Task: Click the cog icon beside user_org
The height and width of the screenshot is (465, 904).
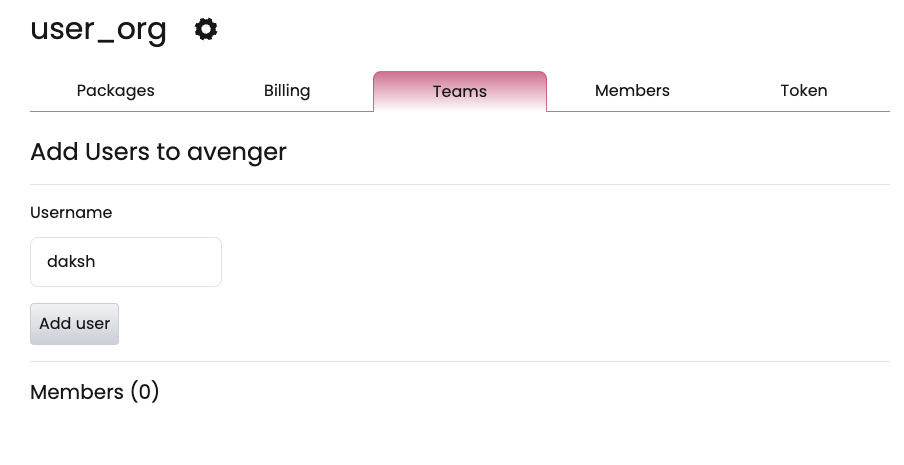Action: [x=206, y=29]
